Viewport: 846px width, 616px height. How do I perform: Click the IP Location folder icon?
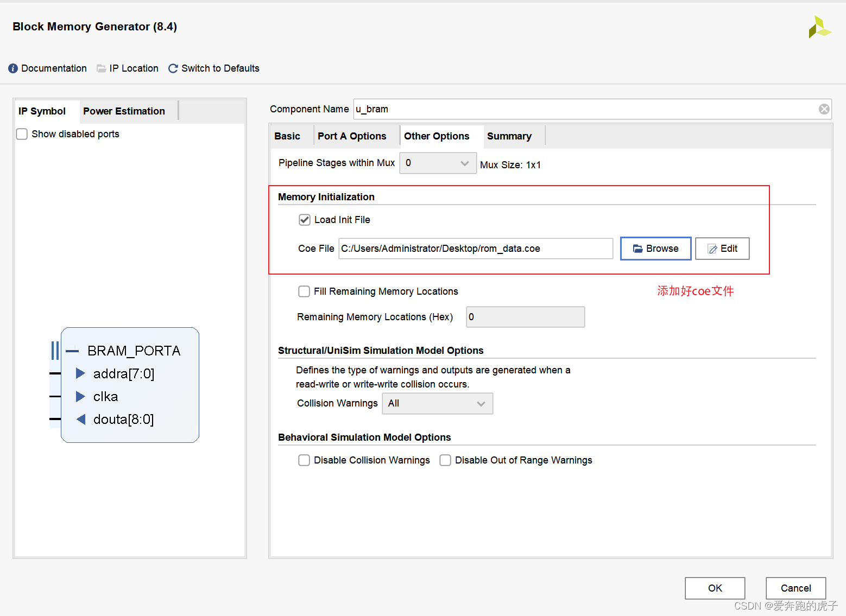(x=101, y=68)
